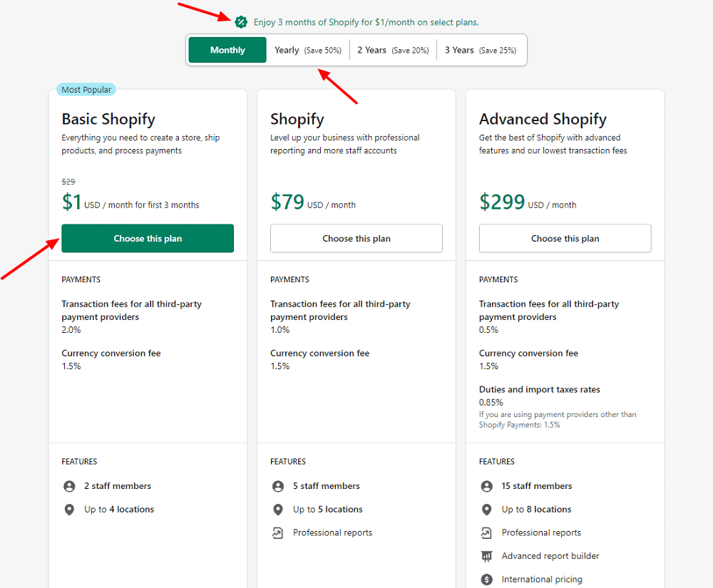This screenshot has width=713, height=588.
Task: Click the Basic Shopify description 'Everything you need'
Action: coord(141,144)
